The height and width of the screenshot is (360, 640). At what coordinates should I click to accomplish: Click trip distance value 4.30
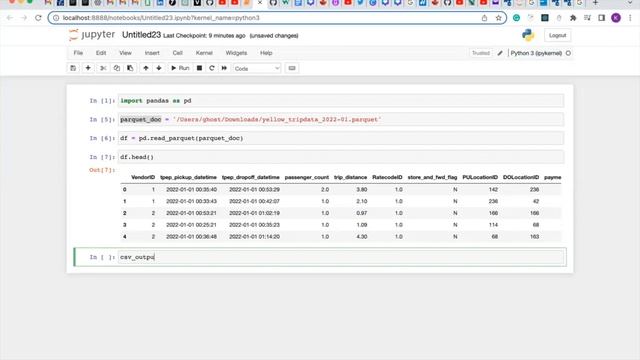[362, 237]
